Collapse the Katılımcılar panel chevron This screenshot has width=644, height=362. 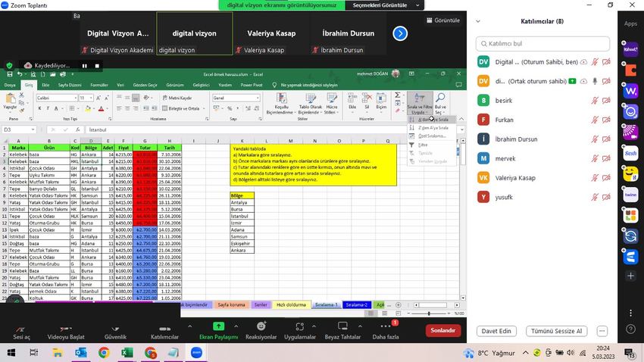478,21
